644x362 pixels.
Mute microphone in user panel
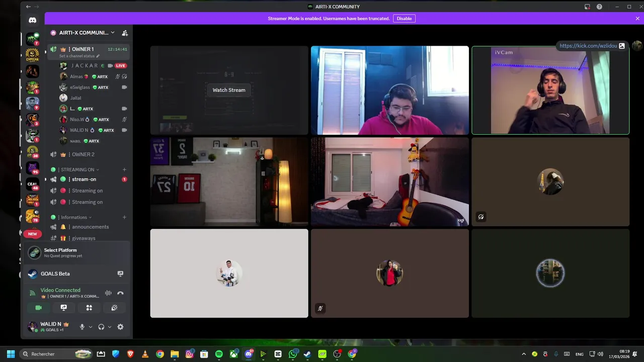(x=82, y=327)
